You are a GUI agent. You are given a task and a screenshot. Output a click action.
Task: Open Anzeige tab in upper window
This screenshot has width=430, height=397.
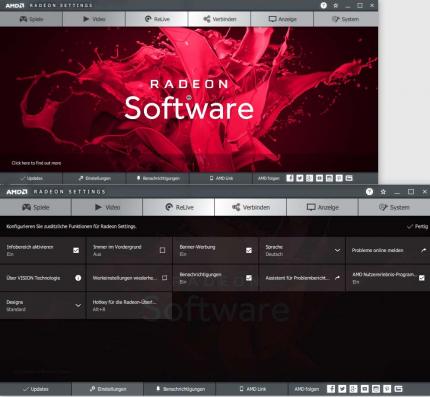coord(282,19)
